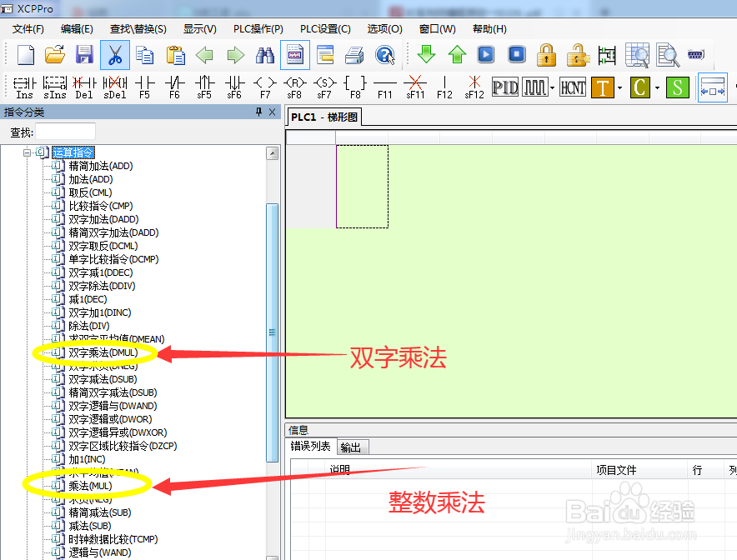Insert falling edge contact sF6
This screenshot has height=560, width=737.
(234, 87)
